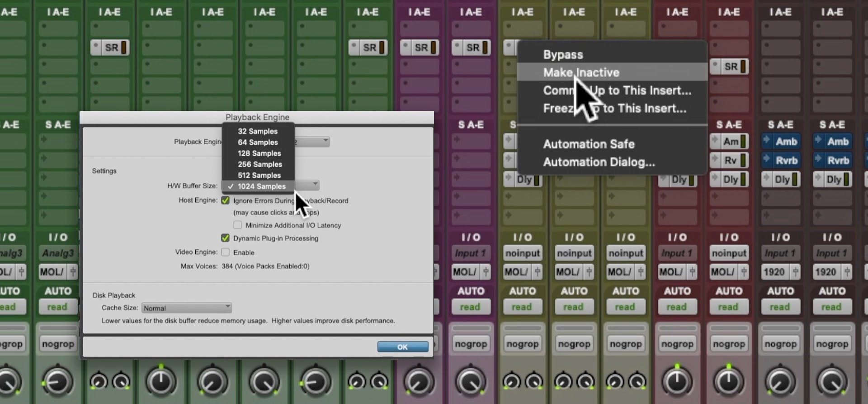Image resolution: width=868 pixels, height=404 pixels.
Task: Open the Cache Size dropdown set to Normal
Action: coord(186,308)
